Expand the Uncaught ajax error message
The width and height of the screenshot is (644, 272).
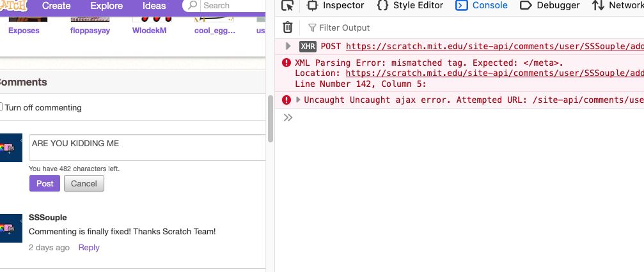[x=299, y=100]
